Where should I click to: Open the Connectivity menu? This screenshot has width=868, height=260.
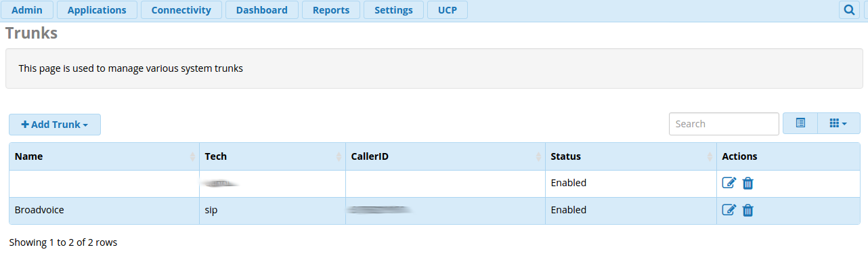(181, 10)
